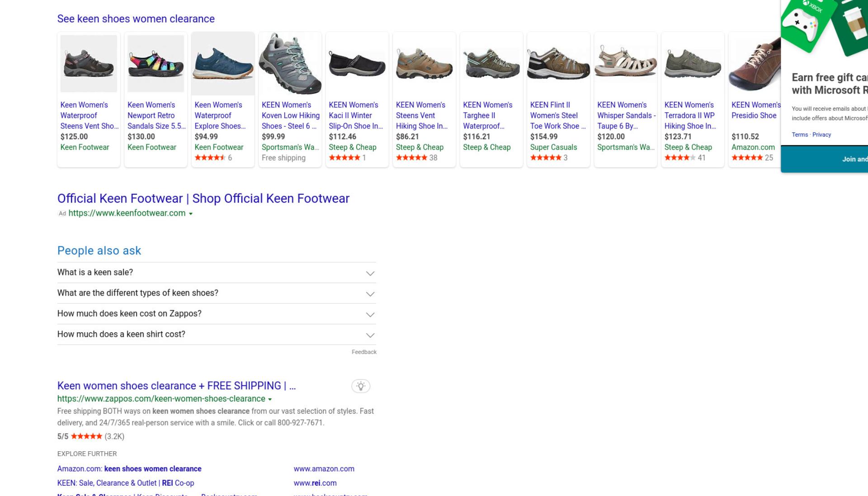Open dropdown arrow next to keenfootwear.com URL
This screenshot has width=868, height=496.
[191, 214]
